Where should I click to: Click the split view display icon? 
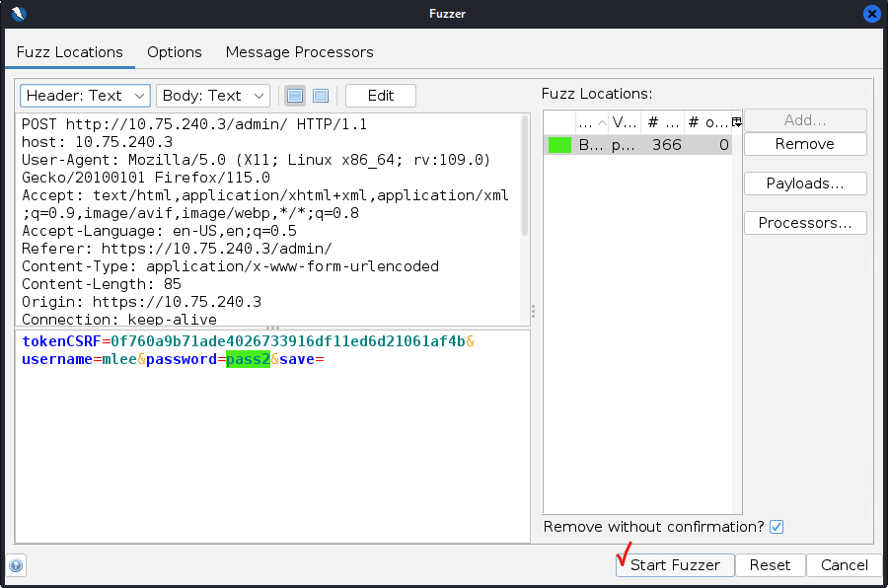click(294, 96)
